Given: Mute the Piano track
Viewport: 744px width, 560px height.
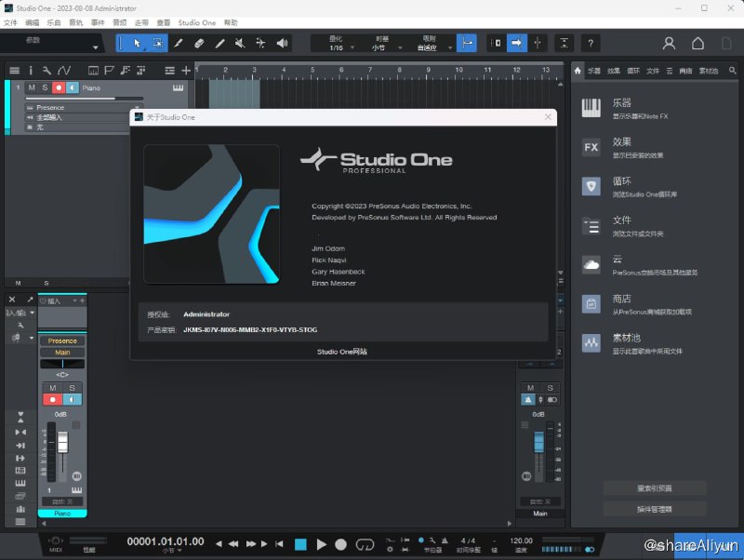Looking at the screenshot, I should (x=32, y=87).
